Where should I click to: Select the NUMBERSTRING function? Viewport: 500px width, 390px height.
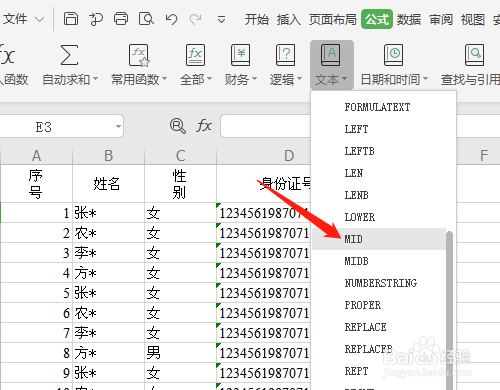point(380,283)
